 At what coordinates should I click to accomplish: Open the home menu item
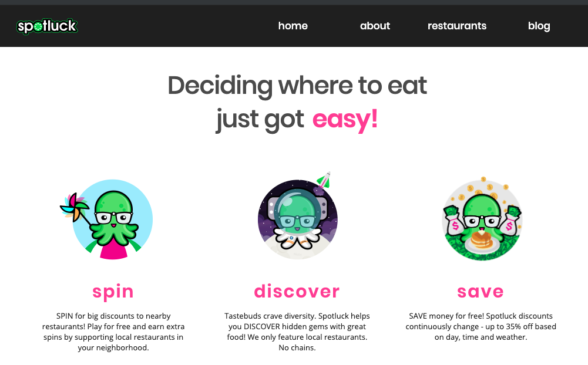(x=293, y=26)
